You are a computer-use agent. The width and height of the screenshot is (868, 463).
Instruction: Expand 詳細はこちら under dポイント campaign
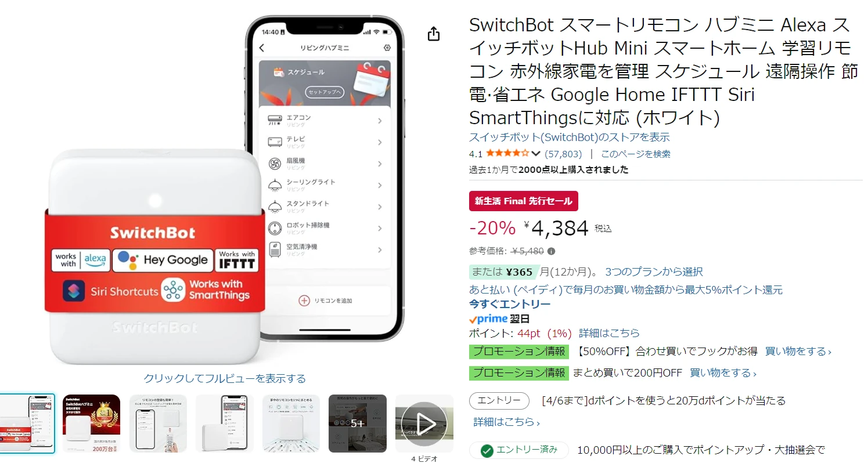pos(506,422)
